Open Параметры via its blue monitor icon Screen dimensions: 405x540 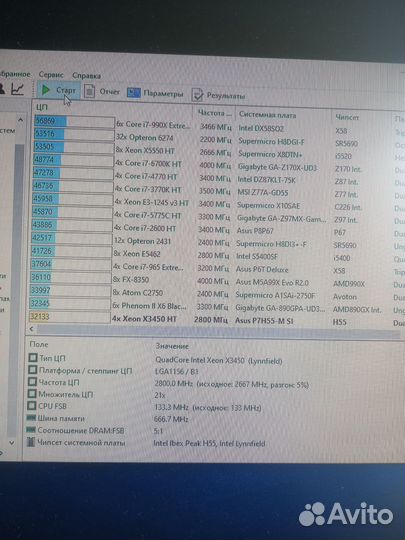134,93
